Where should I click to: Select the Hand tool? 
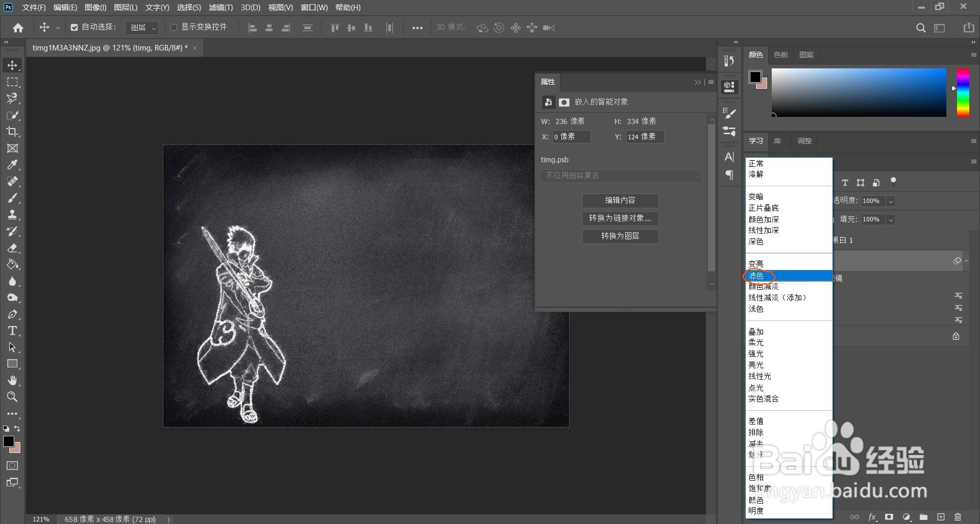tap(12, 381)
